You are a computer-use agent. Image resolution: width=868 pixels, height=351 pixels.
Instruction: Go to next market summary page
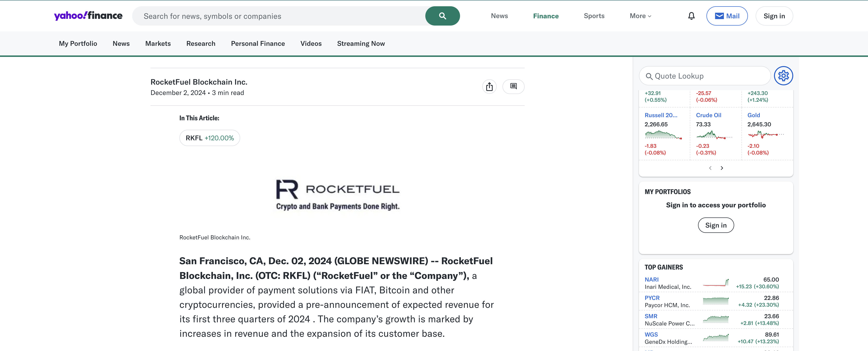click(722, 168)
